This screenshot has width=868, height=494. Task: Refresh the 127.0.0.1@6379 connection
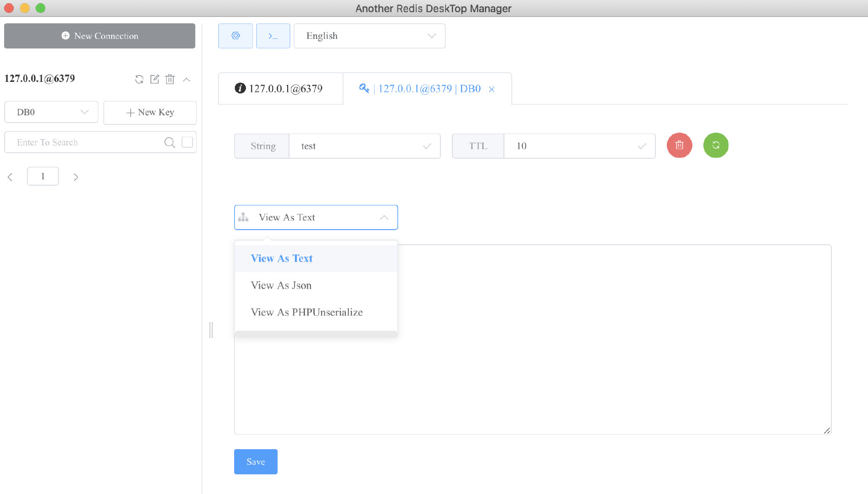pos(139,79)
